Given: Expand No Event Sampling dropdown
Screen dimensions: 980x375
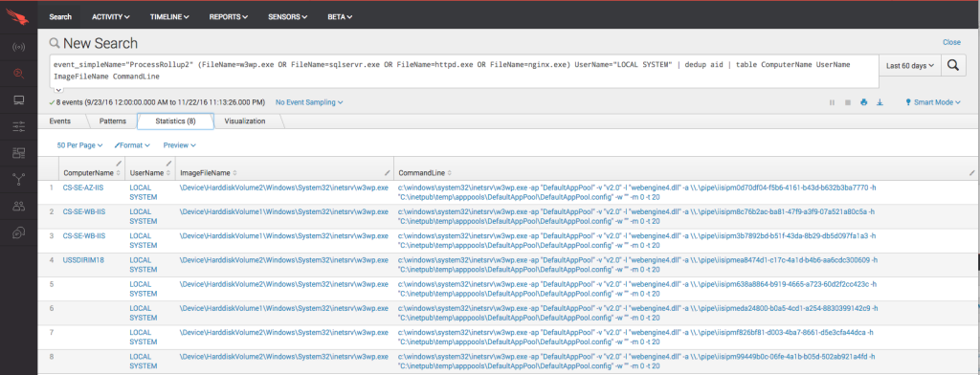Looking at the screenshot, I should [x=309, y=101].
